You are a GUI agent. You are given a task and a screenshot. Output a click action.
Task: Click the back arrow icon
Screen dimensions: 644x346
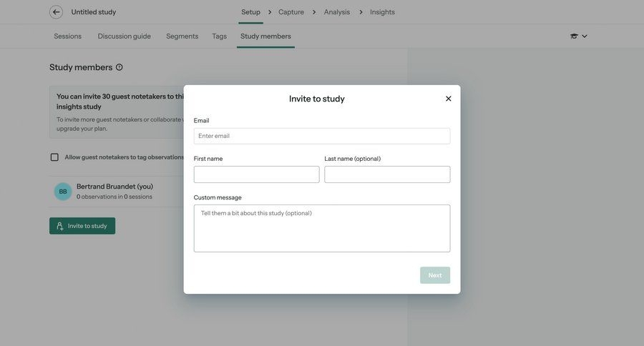coord(56,12)
